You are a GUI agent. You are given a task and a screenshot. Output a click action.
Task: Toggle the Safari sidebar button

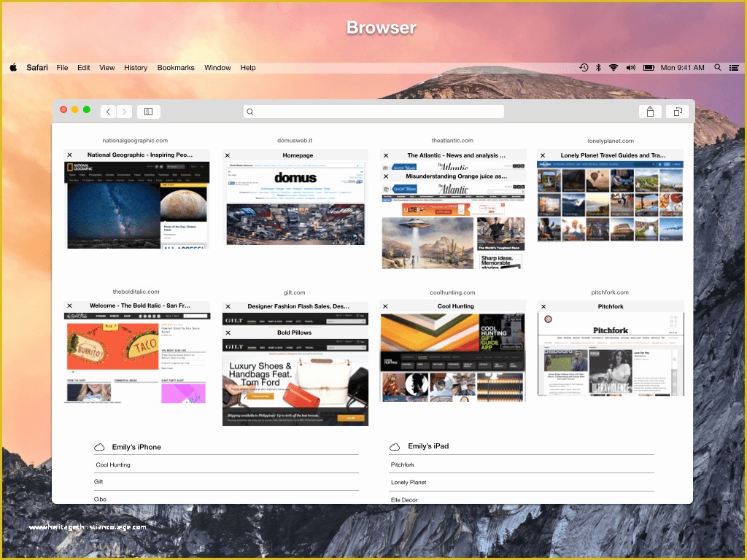pyautogui.click(x=149, y=112)
